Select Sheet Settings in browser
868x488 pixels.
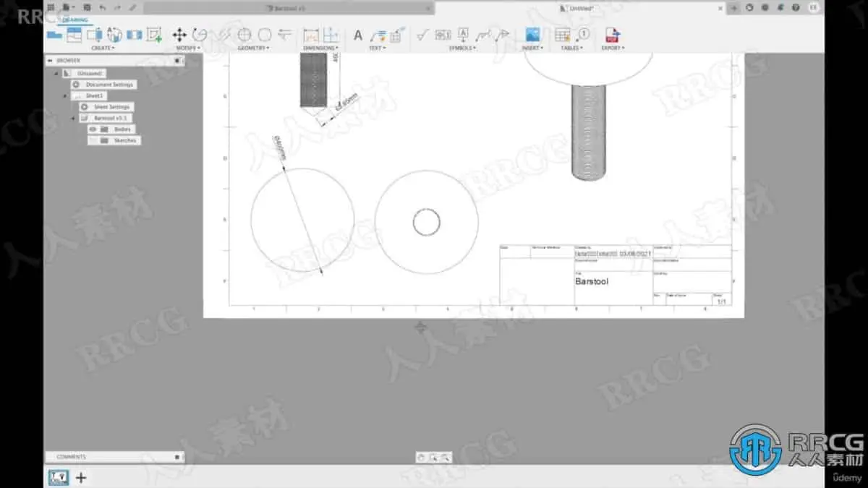click(x=106, y=107)
